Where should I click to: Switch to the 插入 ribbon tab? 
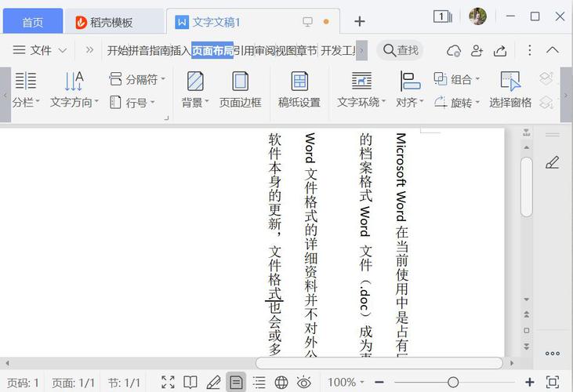(180, 50)
